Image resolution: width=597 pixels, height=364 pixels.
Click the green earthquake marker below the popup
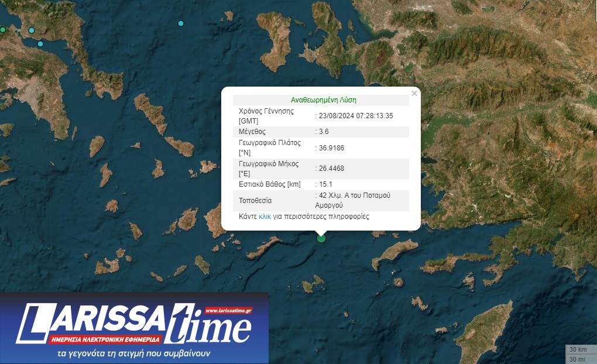(321, 238)
